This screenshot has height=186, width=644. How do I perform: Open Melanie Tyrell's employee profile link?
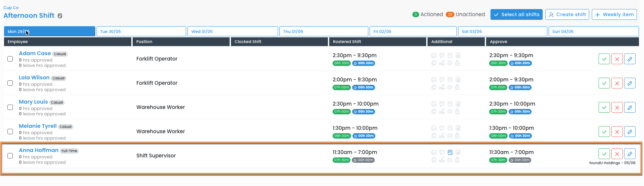pos(38,126)
